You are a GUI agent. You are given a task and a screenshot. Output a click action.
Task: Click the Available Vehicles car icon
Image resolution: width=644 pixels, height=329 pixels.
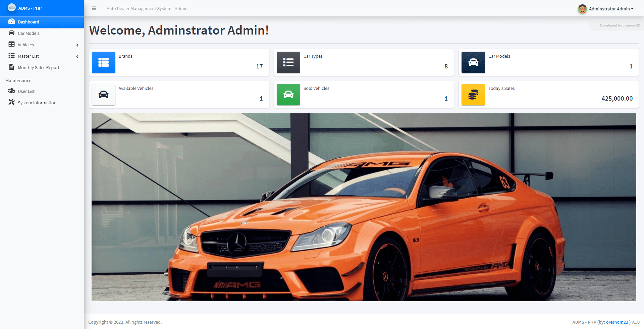coord(104,95)
